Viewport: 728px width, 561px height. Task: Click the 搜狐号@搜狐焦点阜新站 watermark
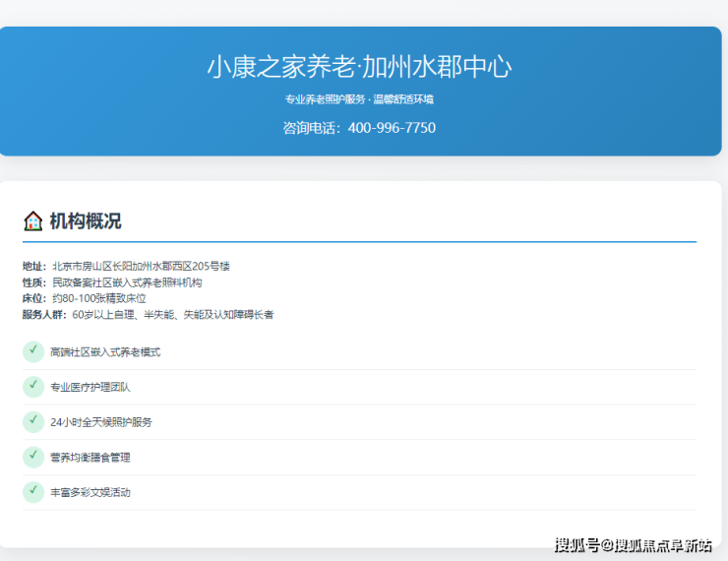click(634, 545)
